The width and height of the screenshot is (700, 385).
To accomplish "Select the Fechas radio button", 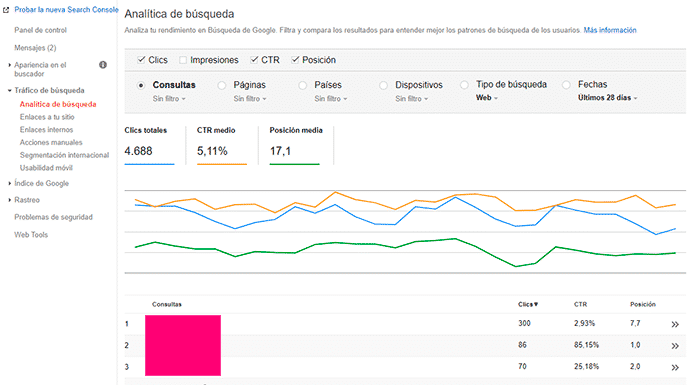I will tap(566, 85).
